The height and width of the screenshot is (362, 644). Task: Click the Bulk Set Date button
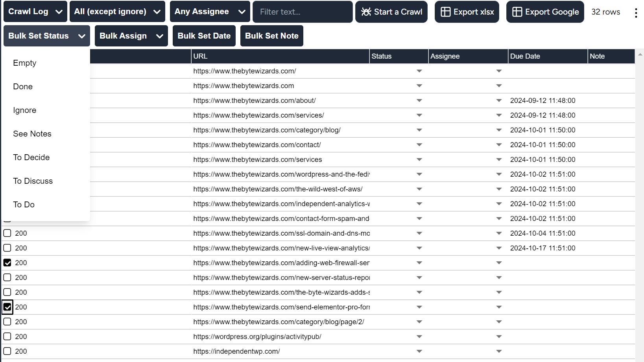coord(204,36)
